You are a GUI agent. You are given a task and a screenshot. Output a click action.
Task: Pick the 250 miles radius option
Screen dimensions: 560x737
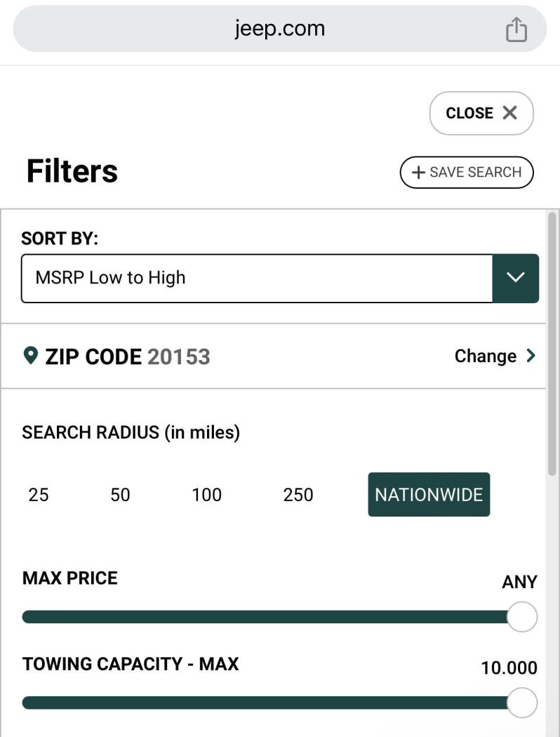click(298, 495)
